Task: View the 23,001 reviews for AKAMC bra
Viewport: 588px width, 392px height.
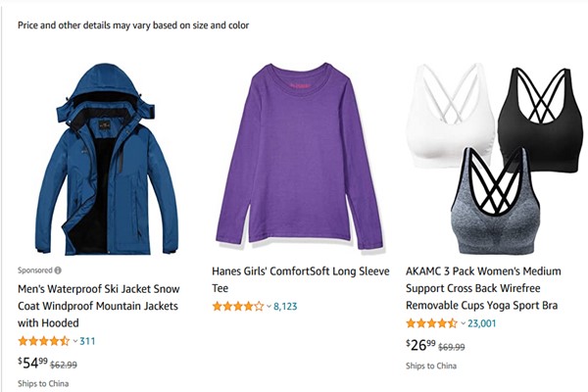Action: tap(483, 323)
